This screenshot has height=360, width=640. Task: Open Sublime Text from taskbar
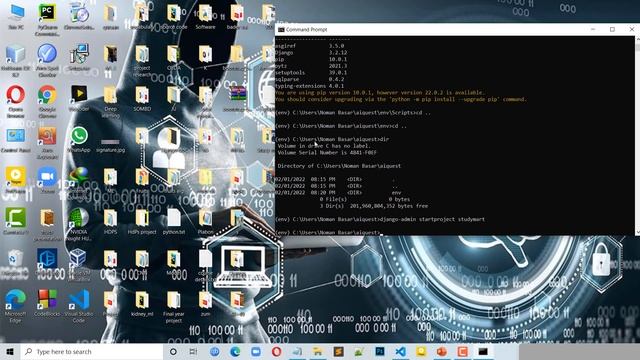pos(338,351)
